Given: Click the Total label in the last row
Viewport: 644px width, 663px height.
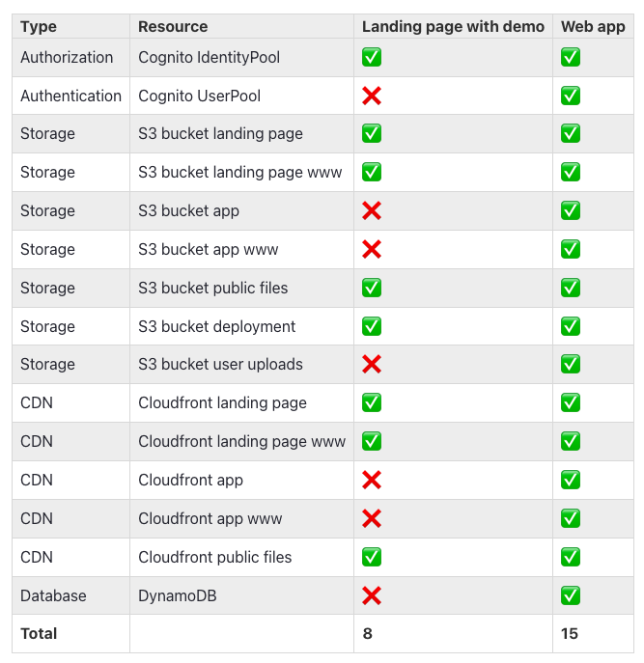Looking at the screenshot, I should (39, 633).
